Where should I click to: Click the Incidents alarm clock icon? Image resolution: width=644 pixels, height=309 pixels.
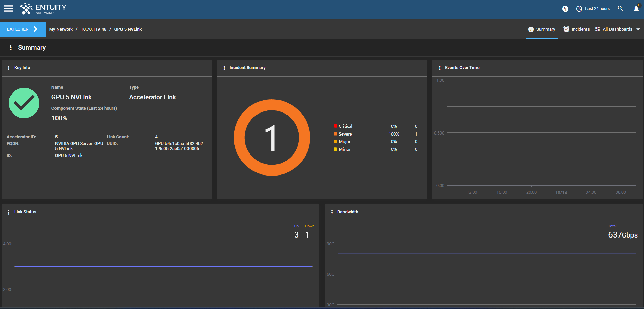(x=566, y=29)
